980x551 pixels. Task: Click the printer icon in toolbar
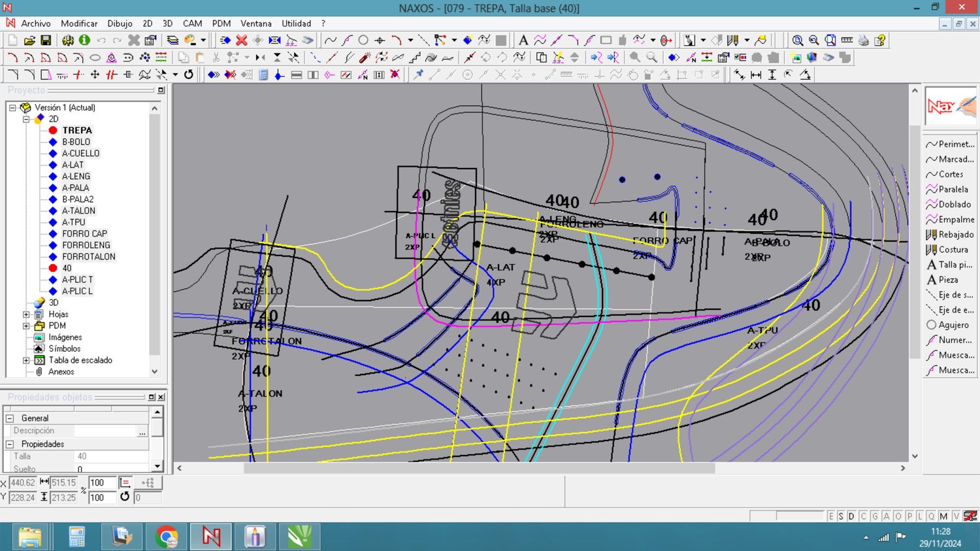tap(864, 41)
